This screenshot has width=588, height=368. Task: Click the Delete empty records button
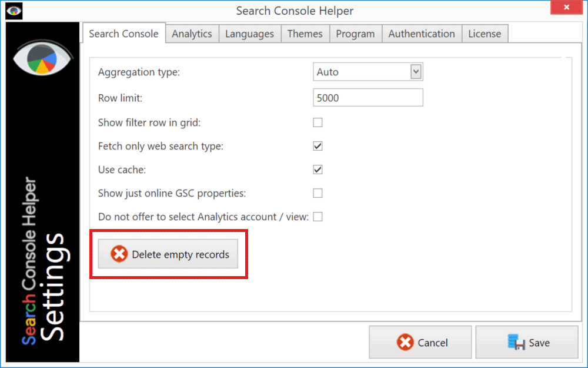point(168,254)
